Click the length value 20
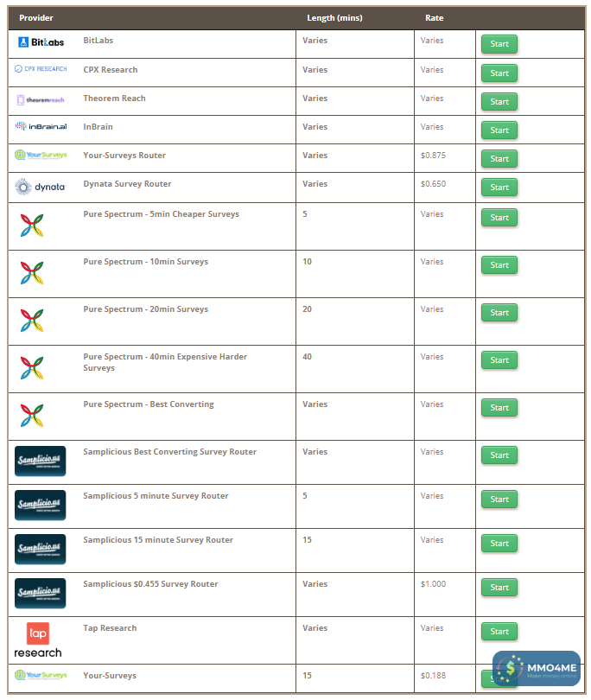This screenshot has width=591, height=700. pos(307,309)
